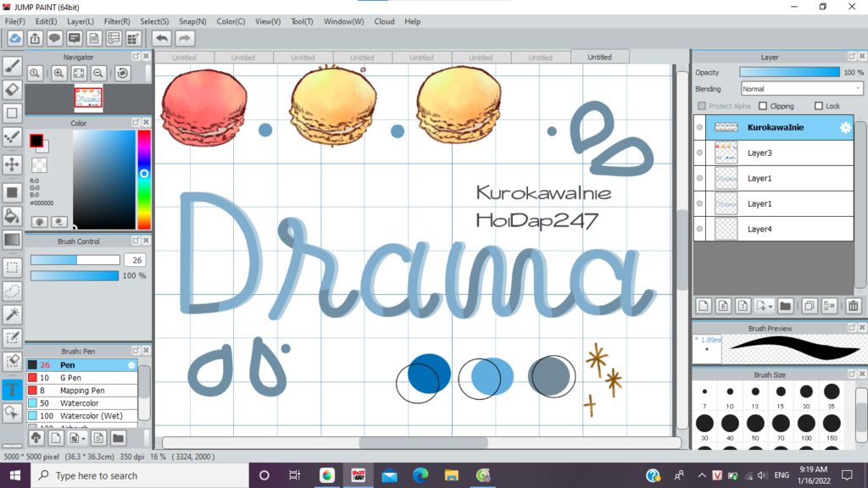868x488 pixels.
Task: Select the Bucket fill tool
Action: (12, 216)
